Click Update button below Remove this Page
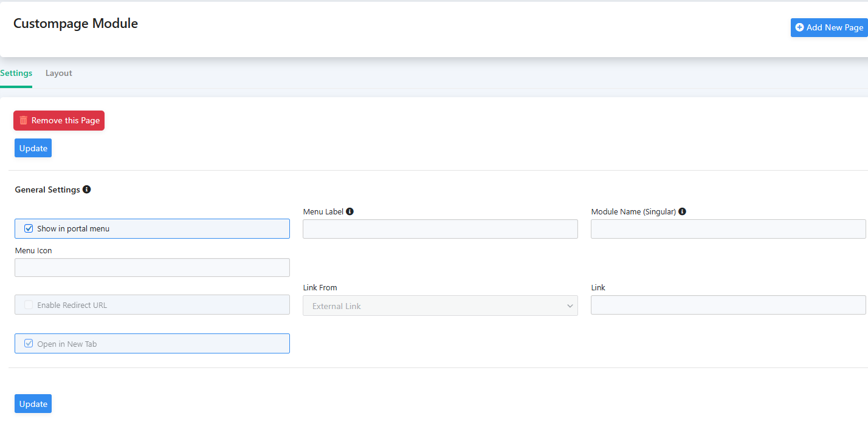Viewport: 868px width, 430px height. (33, 148)
